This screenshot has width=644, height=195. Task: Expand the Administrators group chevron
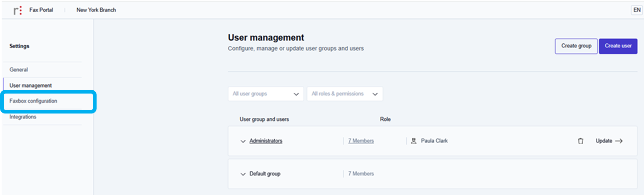click(243, 141)
